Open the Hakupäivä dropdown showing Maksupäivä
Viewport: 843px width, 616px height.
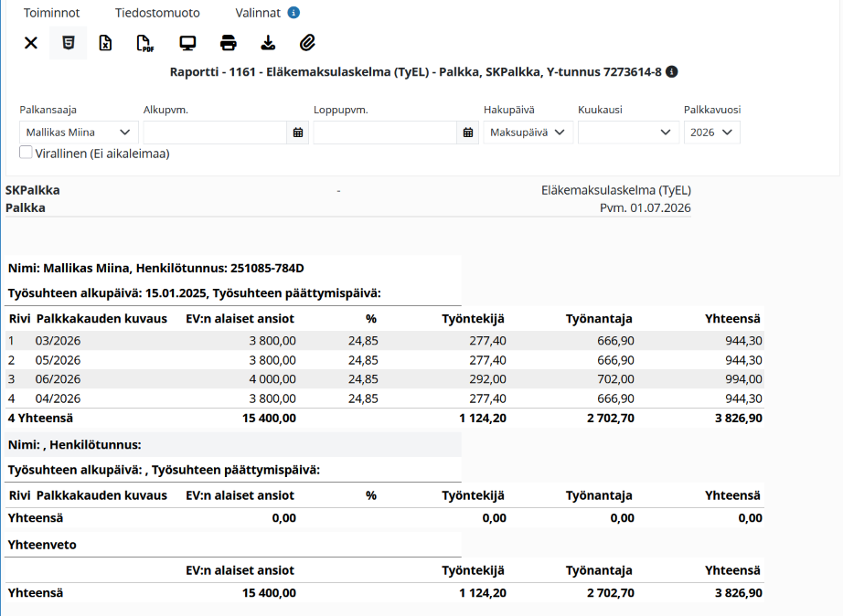point(528,133)
